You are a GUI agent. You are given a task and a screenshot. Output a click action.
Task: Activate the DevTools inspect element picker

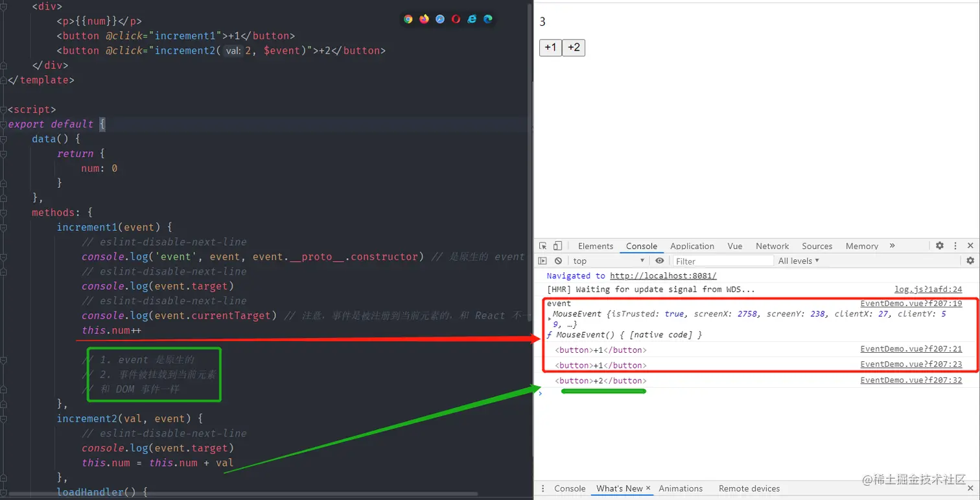[543, 246]
